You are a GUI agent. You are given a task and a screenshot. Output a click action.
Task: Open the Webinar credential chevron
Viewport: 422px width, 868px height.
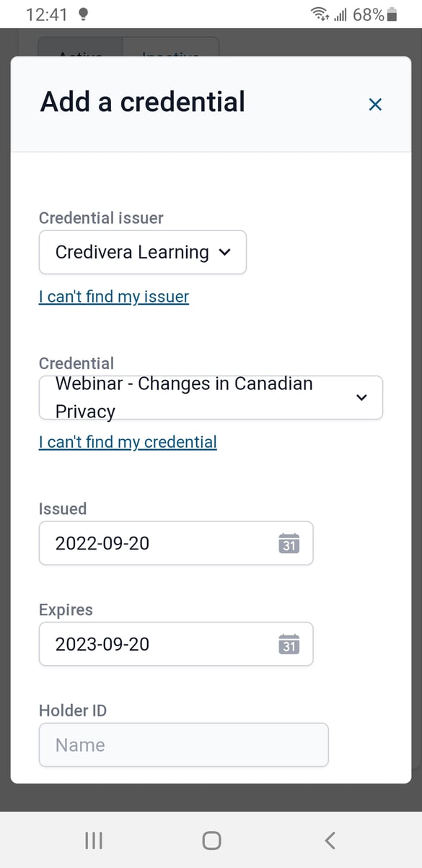coord(361,397)
